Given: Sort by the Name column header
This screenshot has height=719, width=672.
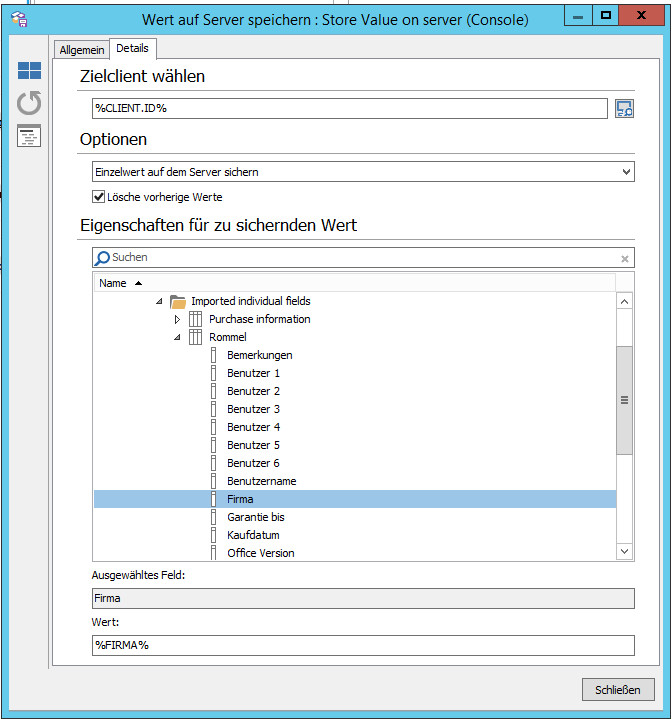Looking at the screenshot, I should (x=113, y=283).
